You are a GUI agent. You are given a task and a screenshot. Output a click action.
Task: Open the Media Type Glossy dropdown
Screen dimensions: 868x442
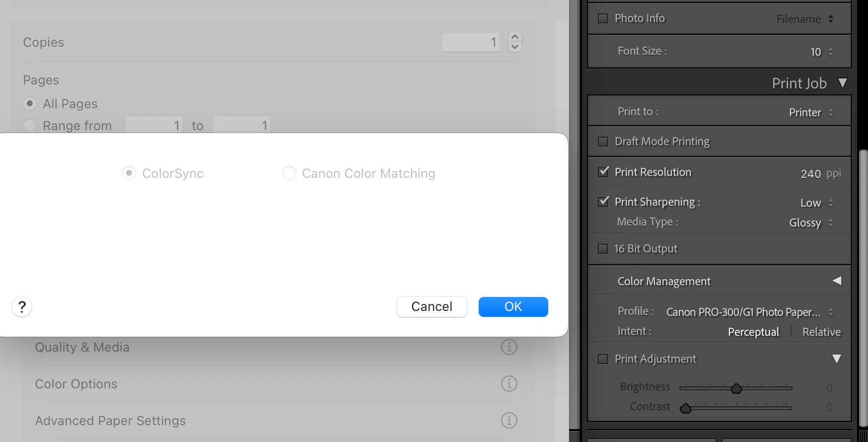811,222
